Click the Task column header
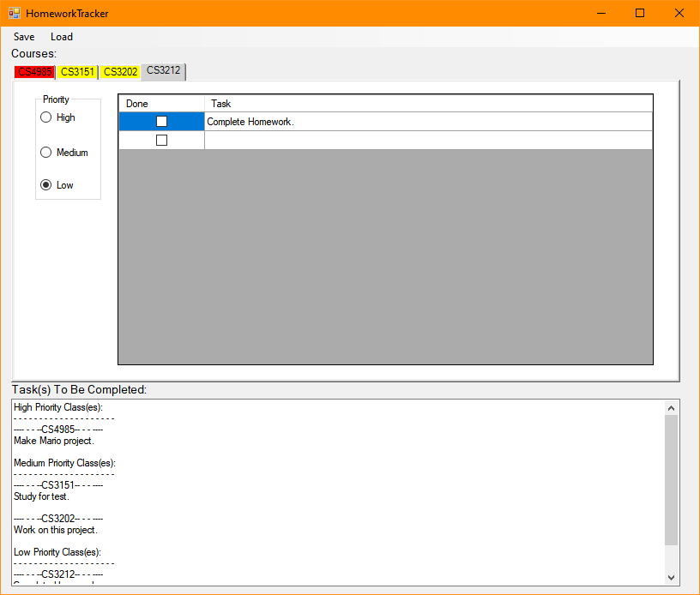700x595 pixels. click(x=428, y=104)
